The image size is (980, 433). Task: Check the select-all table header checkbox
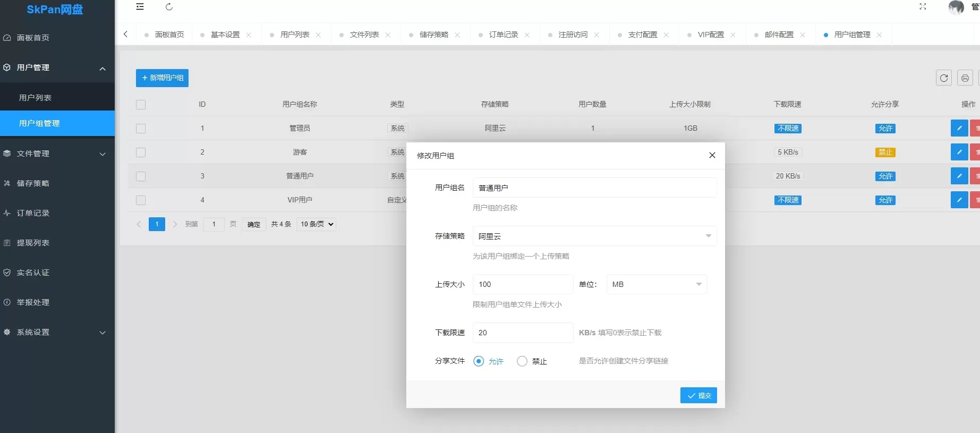pos(141,105)
